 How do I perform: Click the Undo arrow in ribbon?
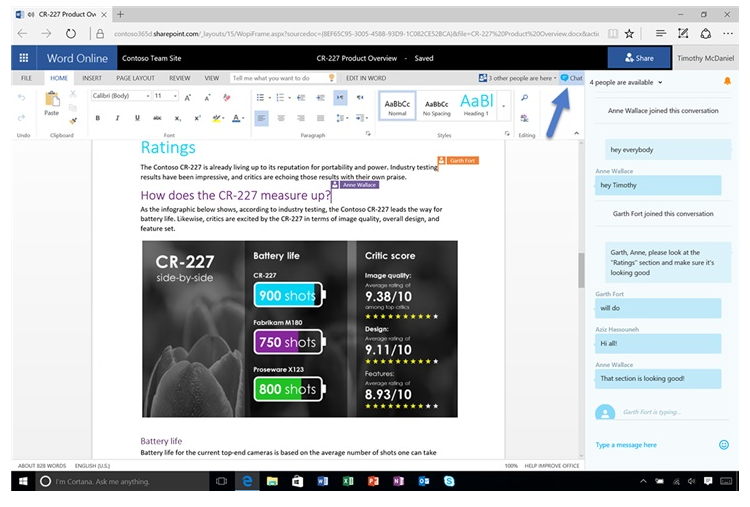coord(22,98)
